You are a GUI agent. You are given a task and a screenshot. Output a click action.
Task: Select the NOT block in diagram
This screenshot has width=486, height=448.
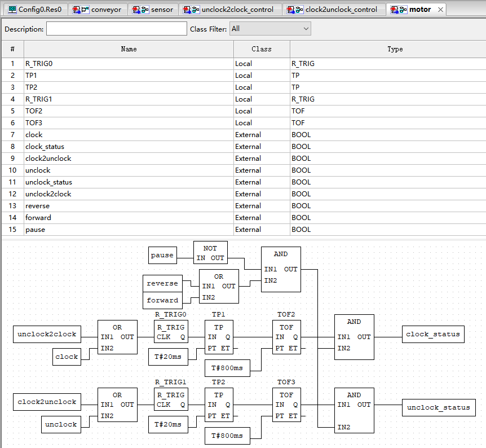pos(210,253)
